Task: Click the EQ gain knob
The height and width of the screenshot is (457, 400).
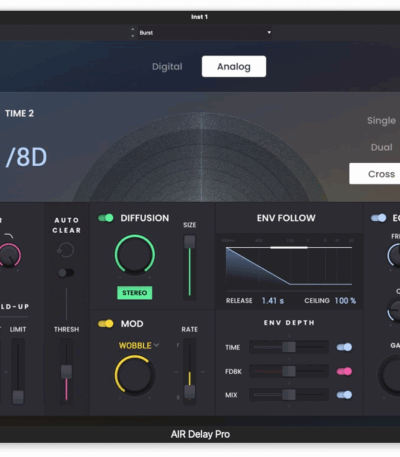Action: point(390,375)
